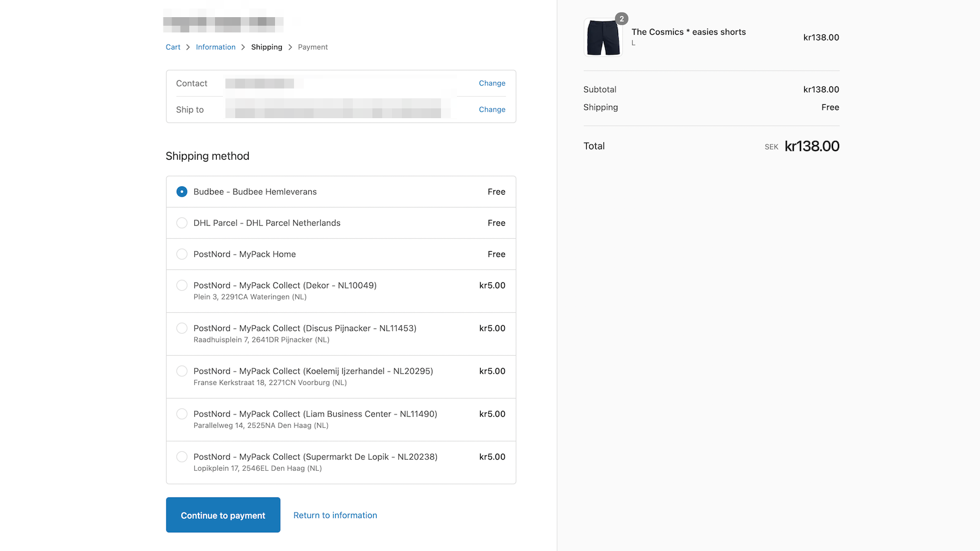The height and width of the screenshot is (551, 980).
Task: Pick Supermarkt De Lopik collect point
Action: pos(182,457)
